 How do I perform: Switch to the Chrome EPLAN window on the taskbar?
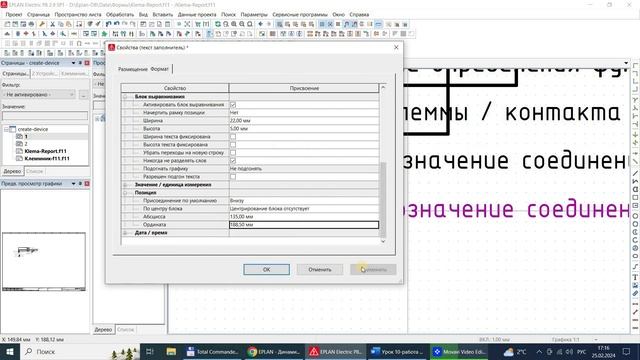[274, 351]
